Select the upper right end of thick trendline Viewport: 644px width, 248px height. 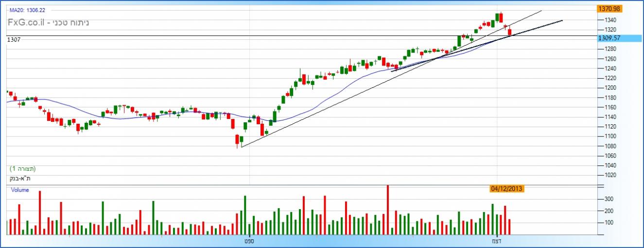[562, 20]
